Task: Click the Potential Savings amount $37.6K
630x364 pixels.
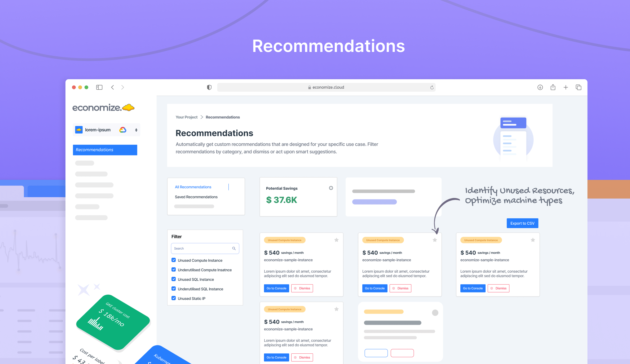Action: pos(282,200)
